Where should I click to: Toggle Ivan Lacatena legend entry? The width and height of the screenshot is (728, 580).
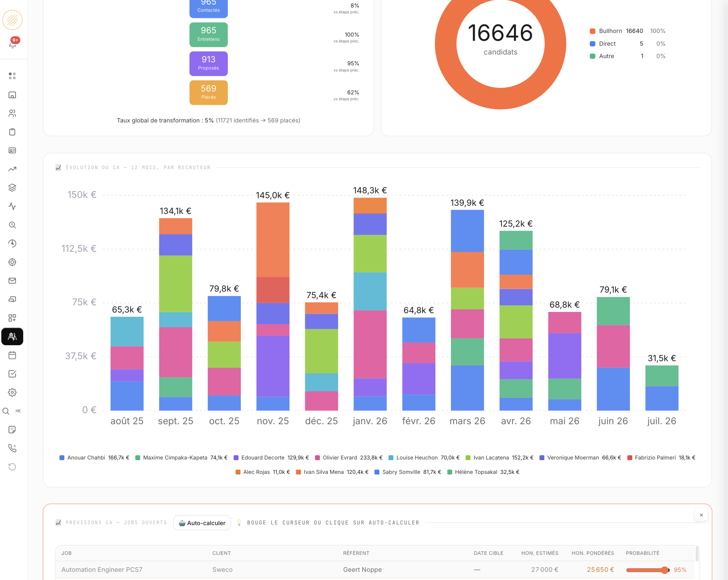[499, 458]
